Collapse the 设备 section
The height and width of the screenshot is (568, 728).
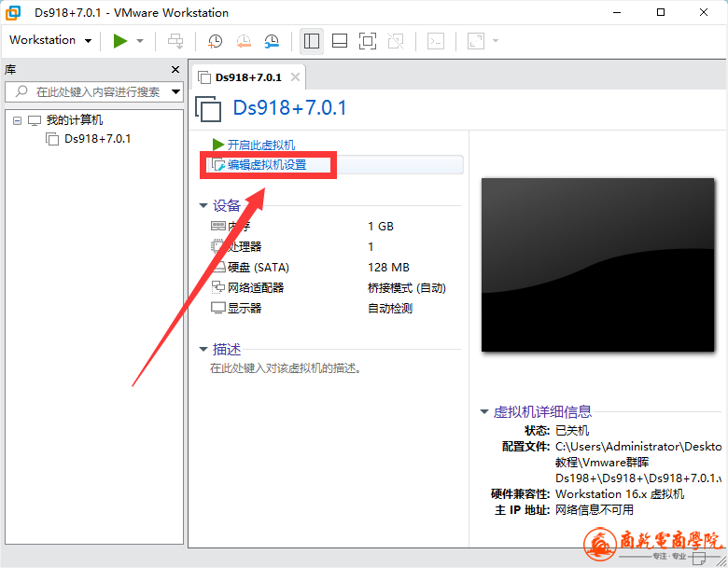point(203,205)
